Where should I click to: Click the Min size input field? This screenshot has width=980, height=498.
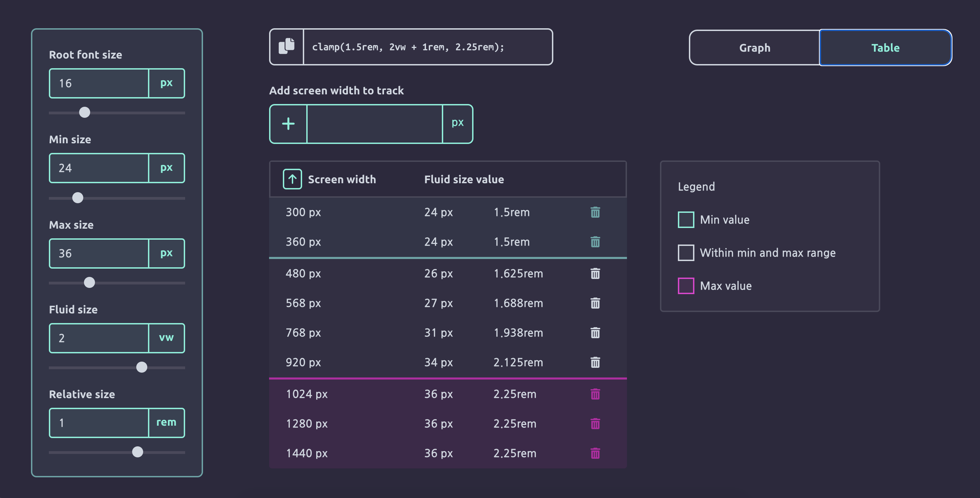[99, 168]
